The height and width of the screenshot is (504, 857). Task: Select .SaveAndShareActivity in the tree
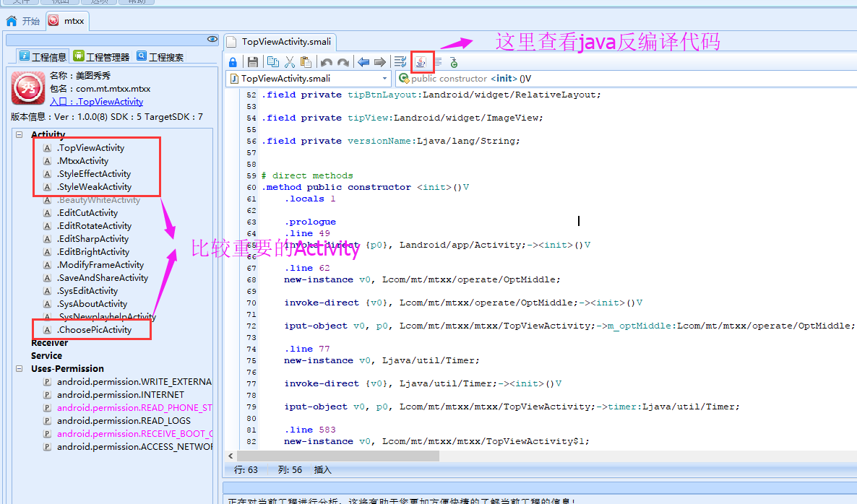point(103,278)
